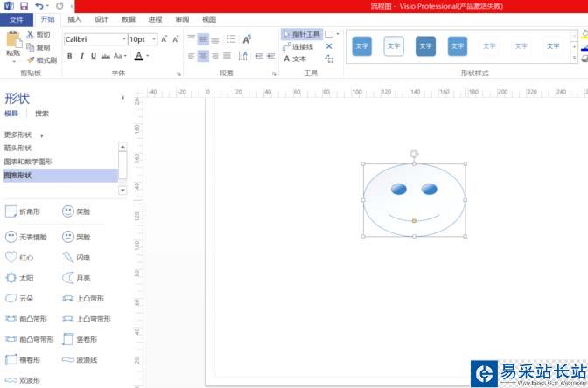This screenshot has height=388, width=588.
Task: Click the X connection point tool icon
Action: [x=329, y=46]
